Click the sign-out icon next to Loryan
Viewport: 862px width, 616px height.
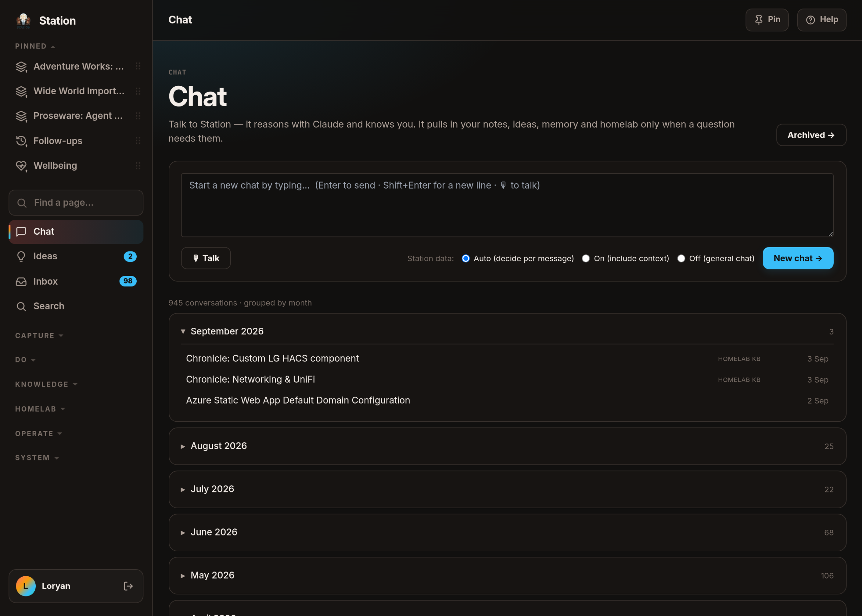128,586
